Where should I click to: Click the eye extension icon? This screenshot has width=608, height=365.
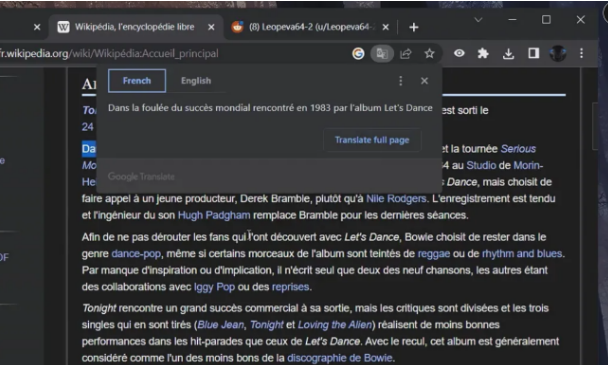(x=459, y=53)
